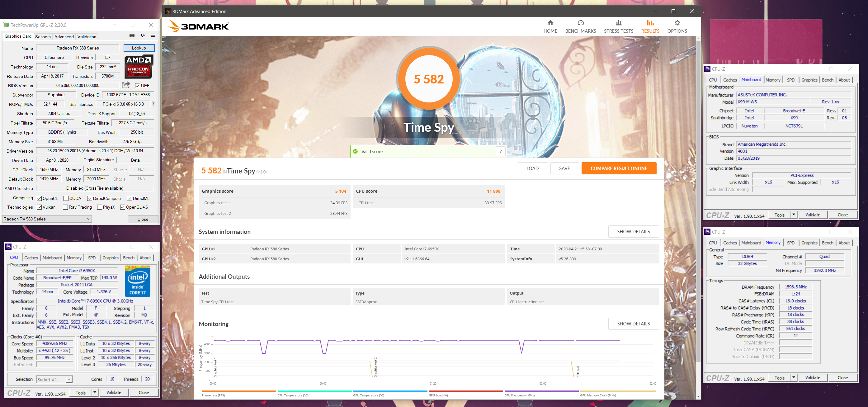Viewport: 868px width, 407px height.
Task: Click Close button in GPU-Z
Action: pos(143,219)
